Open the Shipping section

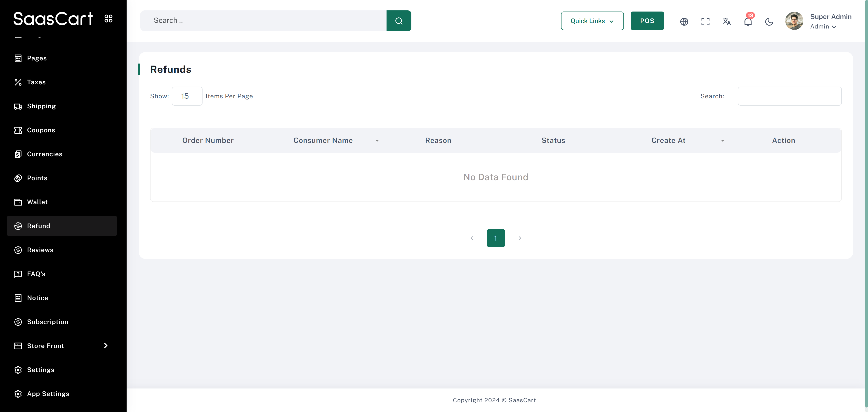click(41, 106)
